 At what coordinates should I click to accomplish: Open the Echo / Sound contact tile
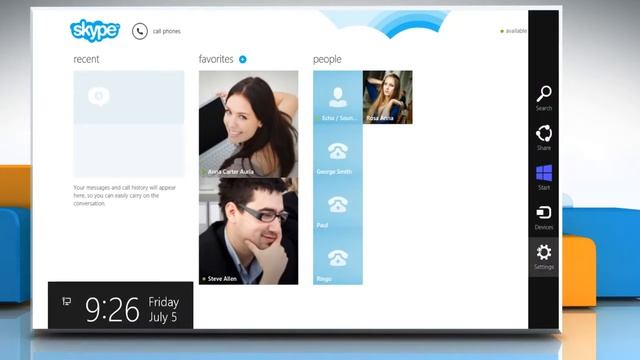pyautogui.click(x=338, y=97)
